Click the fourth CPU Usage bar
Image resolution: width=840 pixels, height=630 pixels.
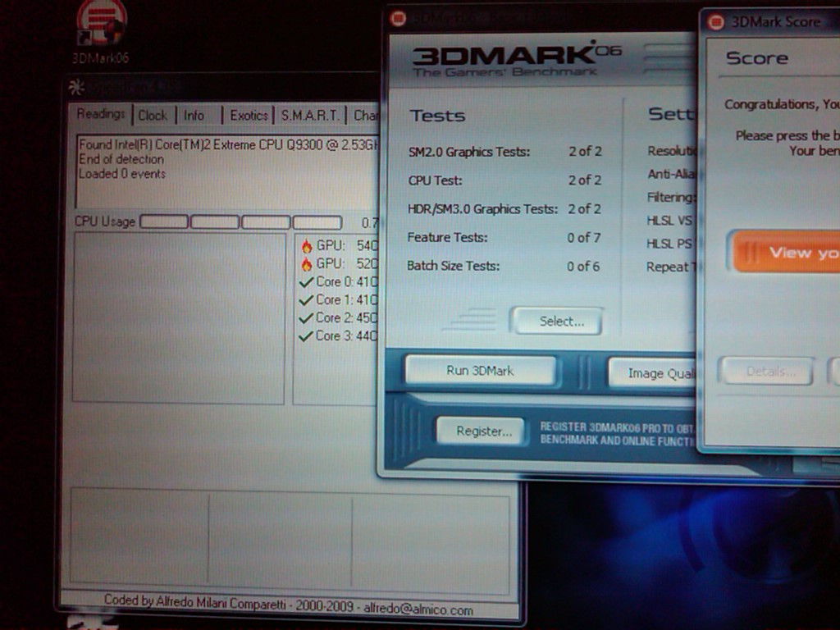coord(317,222)
